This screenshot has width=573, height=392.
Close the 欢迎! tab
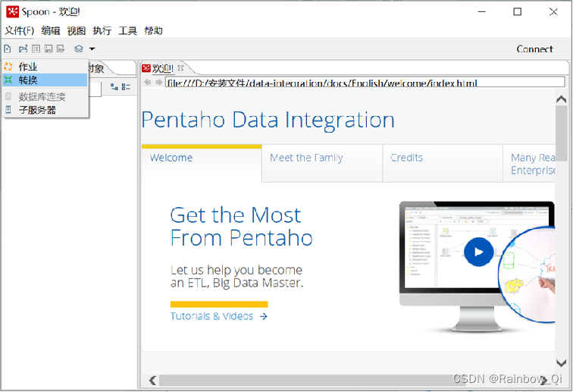point(180,68)
